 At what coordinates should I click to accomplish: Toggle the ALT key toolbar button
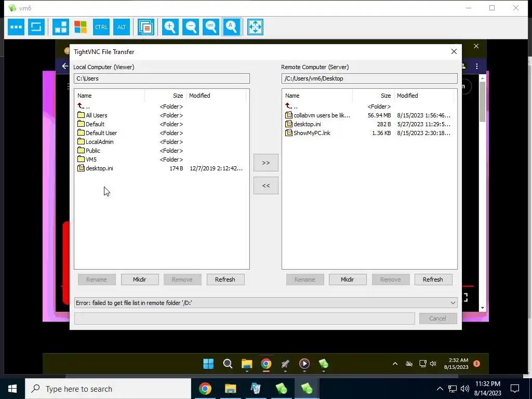[x=122, y=27]
